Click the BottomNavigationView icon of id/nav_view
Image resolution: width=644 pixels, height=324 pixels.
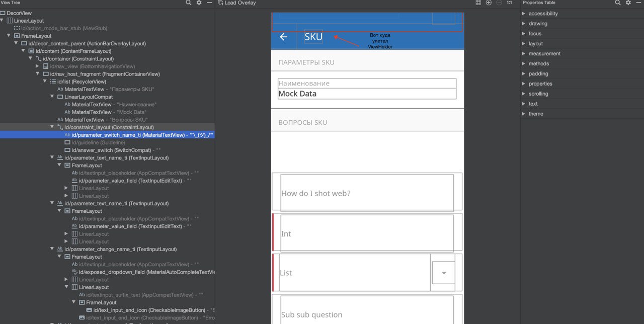(46, 66)
